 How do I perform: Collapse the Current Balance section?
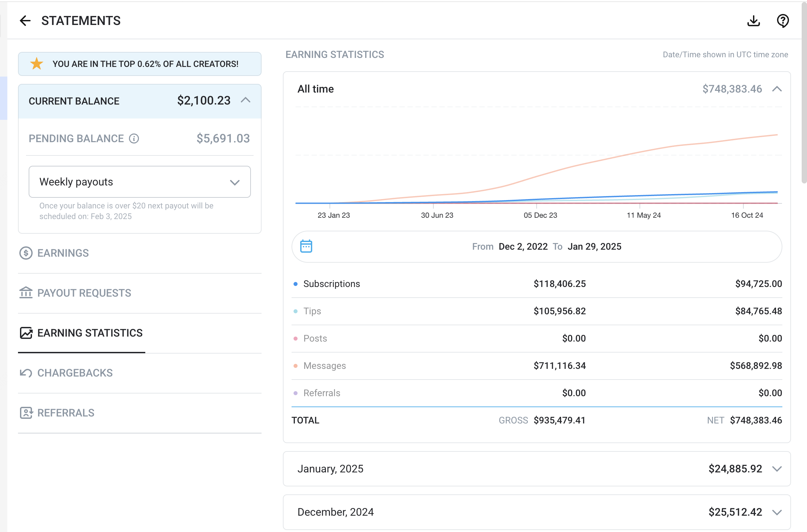click(x=246, y=100)
